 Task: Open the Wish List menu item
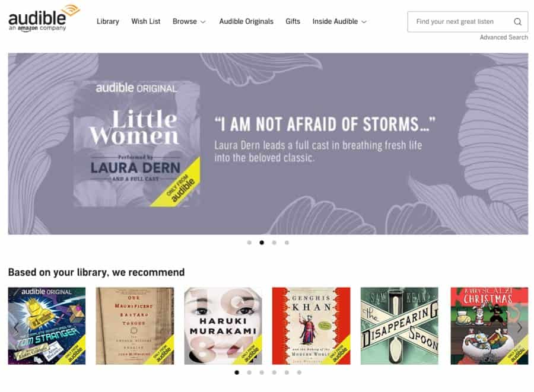pos(146,21)
